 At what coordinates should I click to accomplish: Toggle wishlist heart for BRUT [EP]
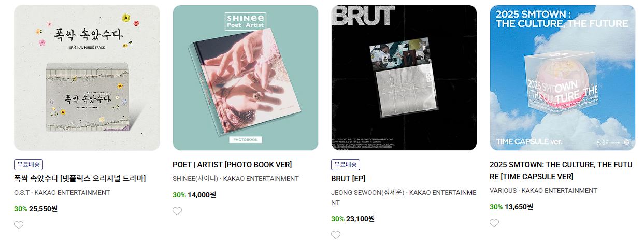click(336, 235)
